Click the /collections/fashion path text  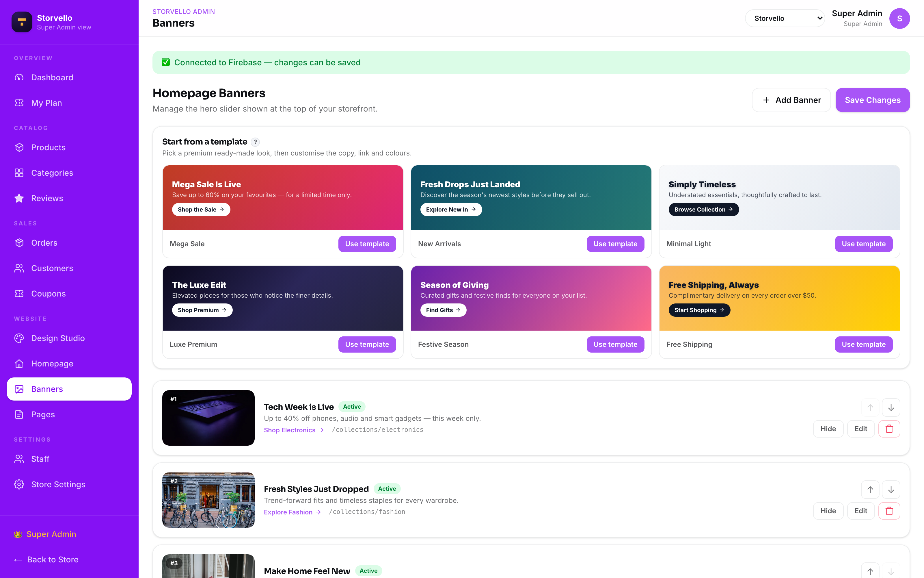pyautogui.click(x=367, y=512)
